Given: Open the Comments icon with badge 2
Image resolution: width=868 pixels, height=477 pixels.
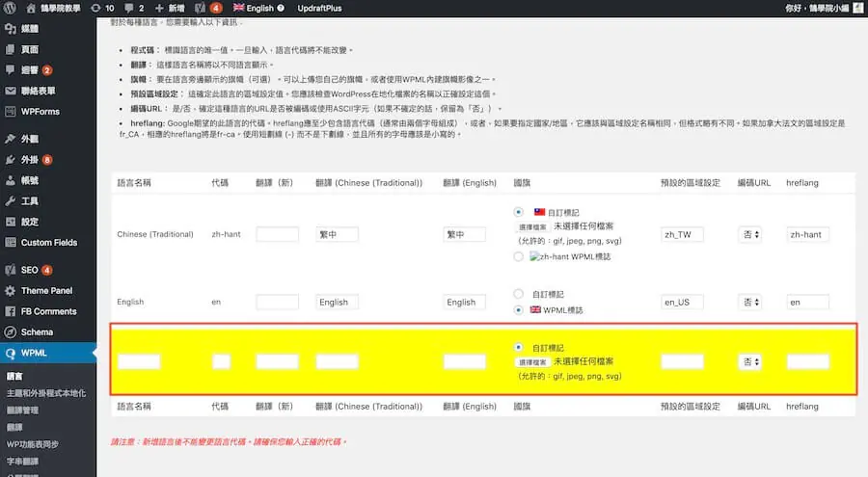Looking at the screenshot, I should tap(10, 69).
